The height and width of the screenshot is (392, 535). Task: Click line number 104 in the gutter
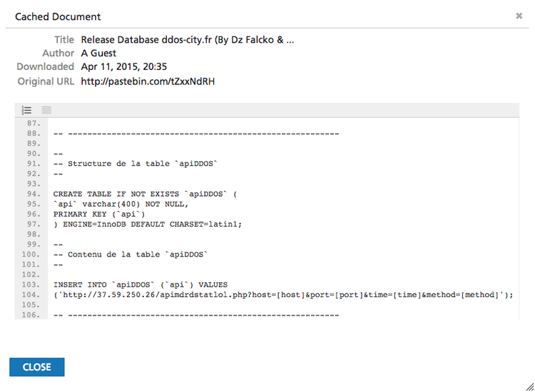point(31,294)
